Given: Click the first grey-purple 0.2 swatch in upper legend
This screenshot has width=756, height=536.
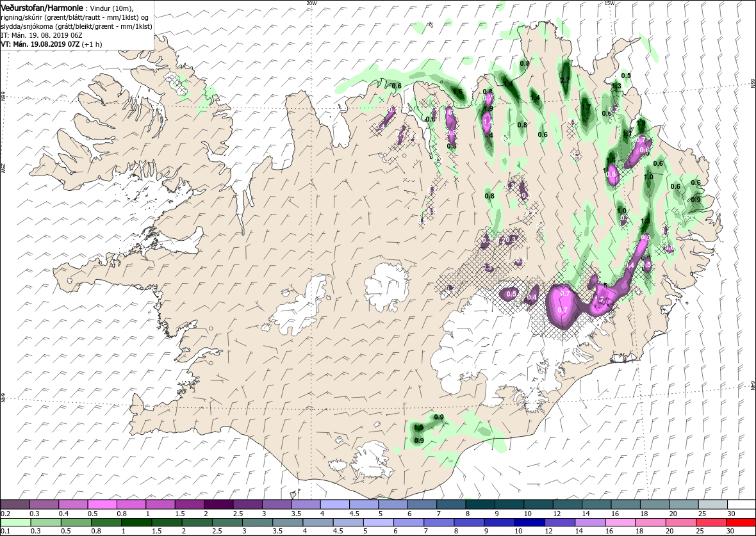Looking at the screenshot, I should 15,504.
